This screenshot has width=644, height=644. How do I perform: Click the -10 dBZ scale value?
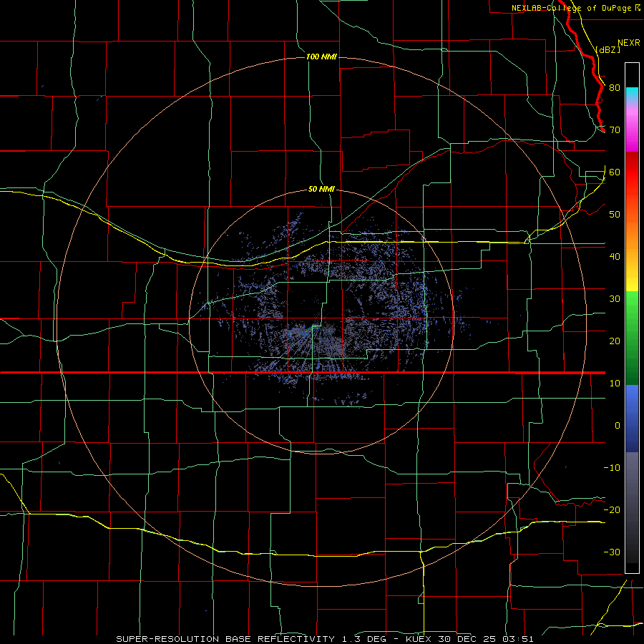point(612,468)
